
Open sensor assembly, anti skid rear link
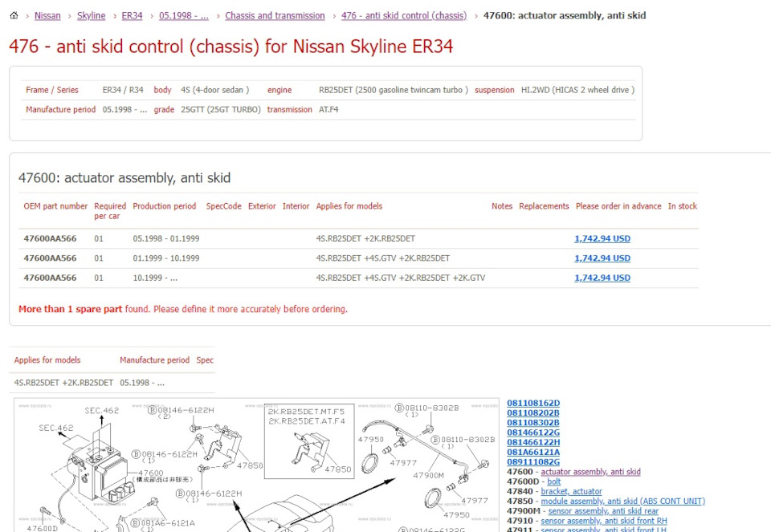coord(603,511)
